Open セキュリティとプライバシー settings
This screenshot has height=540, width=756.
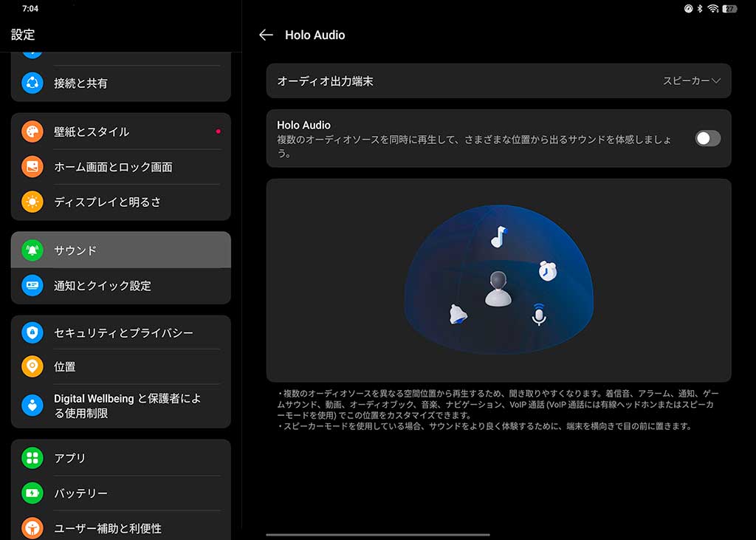[120, 332]
